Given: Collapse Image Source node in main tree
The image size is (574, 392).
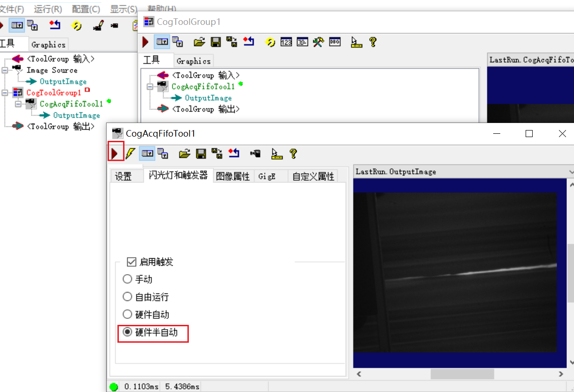Looking at the screenshot, I should tap(5, 70).
